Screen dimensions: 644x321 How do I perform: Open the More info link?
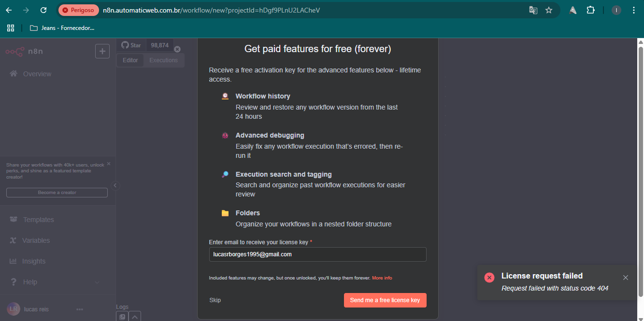(382, 278)
